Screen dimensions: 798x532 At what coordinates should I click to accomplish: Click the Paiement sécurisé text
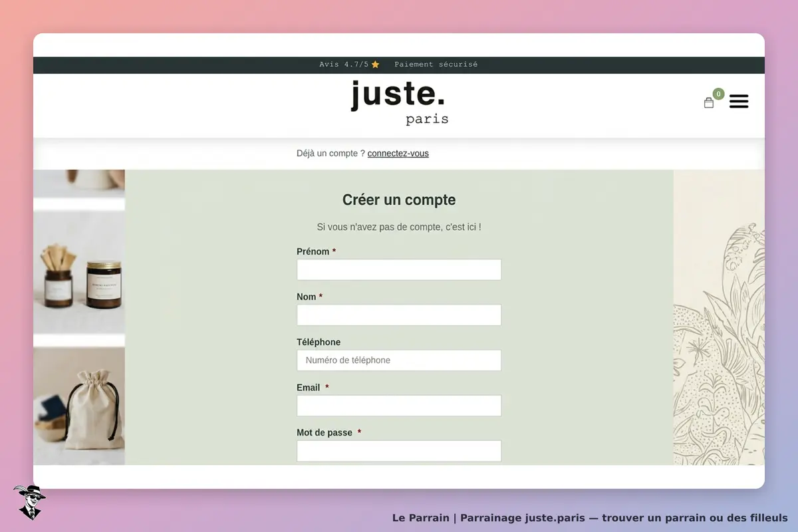point(436,65)
